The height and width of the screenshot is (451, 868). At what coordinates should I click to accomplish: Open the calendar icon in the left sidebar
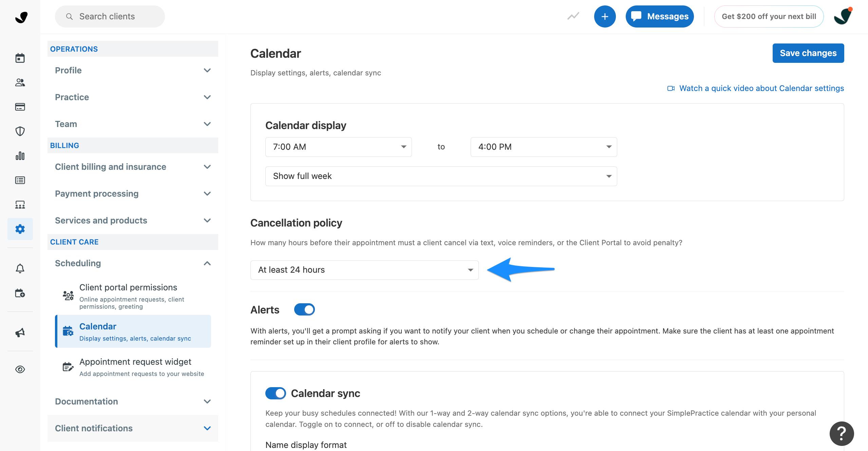coord(20,58)
